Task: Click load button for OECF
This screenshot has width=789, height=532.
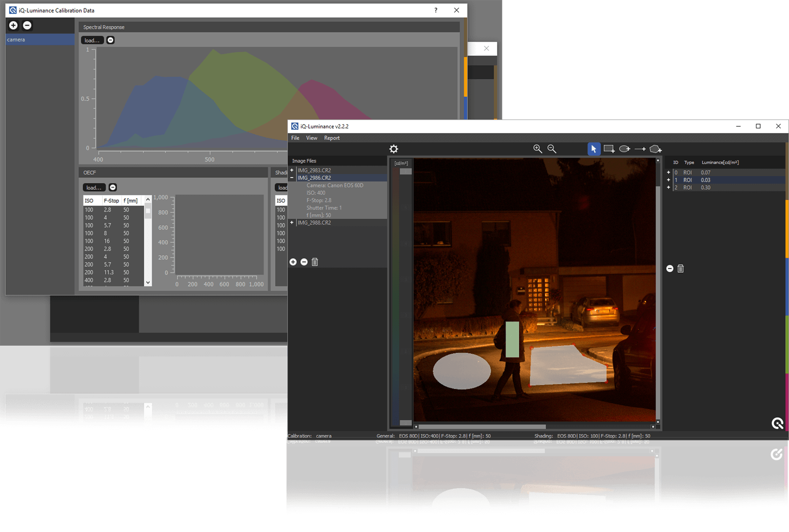Action: pos(94,187)
